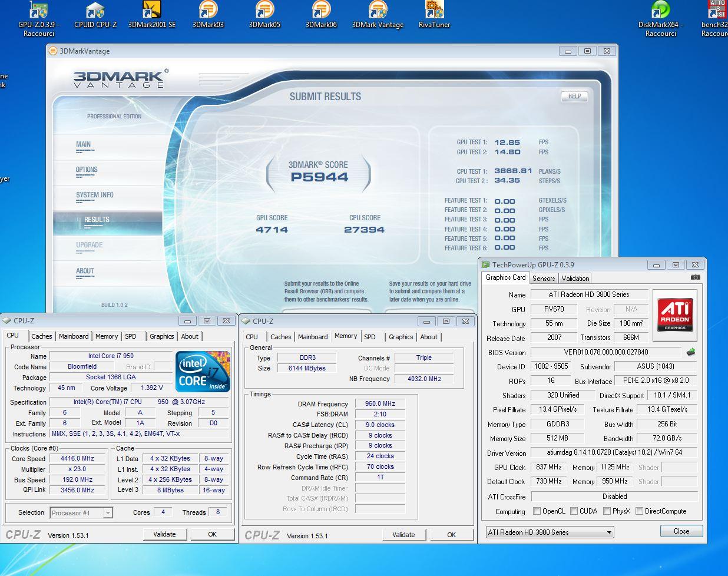The height and width of the screenshot is (576, 728).
Task: Click the GPU-Z title bar app icon
Action: click(485, 265)
